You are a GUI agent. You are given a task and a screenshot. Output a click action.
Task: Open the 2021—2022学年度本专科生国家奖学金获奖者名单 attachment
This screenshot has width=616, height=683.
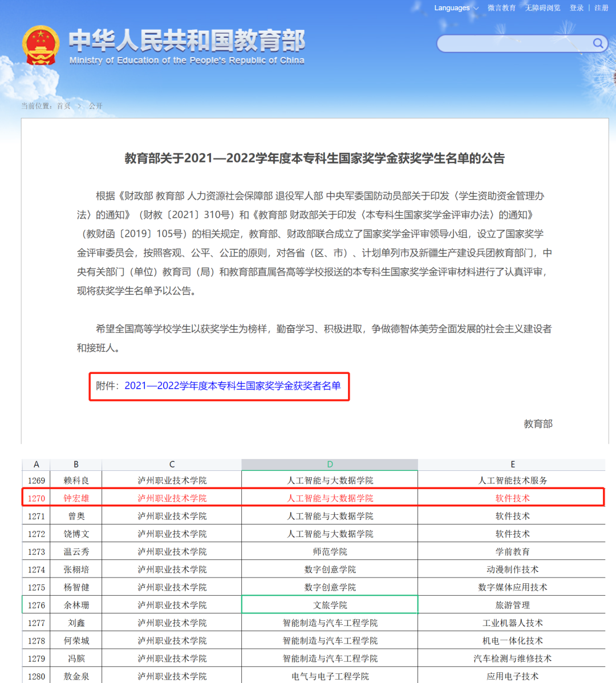pyautogui.click(x=233, y=386)
